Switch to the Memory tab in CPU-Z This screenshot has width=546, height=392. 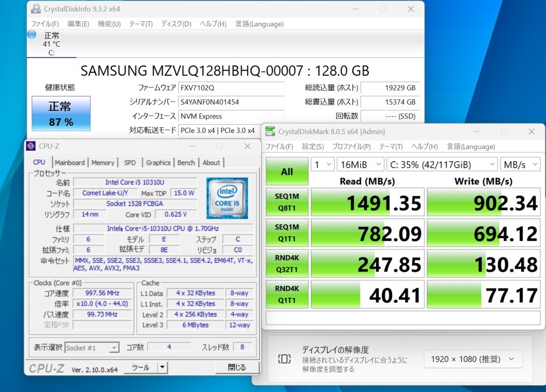tap(103, 163)
